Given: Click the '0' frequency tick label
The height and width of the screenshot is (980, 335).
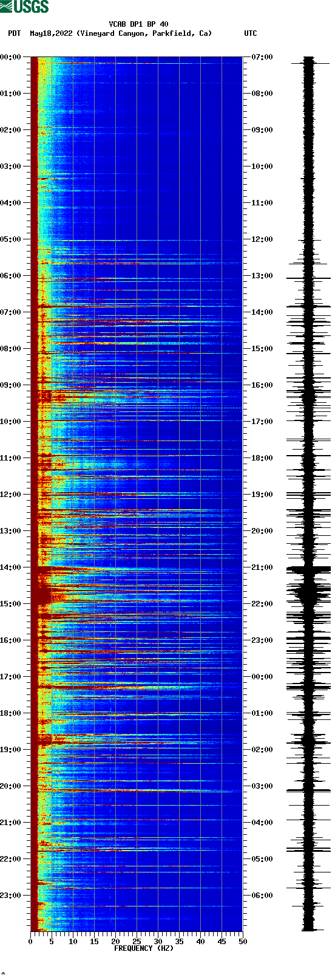Looking at the screenshot, I should pos(30,942).
